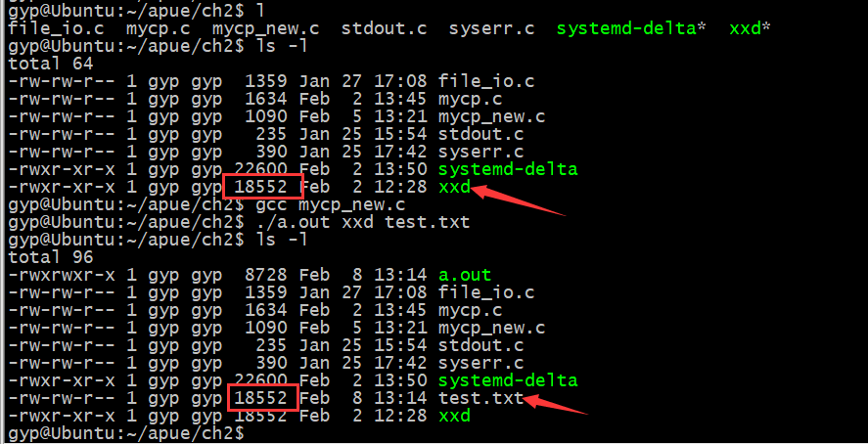Click "Feb 2 13:50" in the total 96 listing
Image resolution: width=868 pixels, height=444 pixels.
(363, 380)
